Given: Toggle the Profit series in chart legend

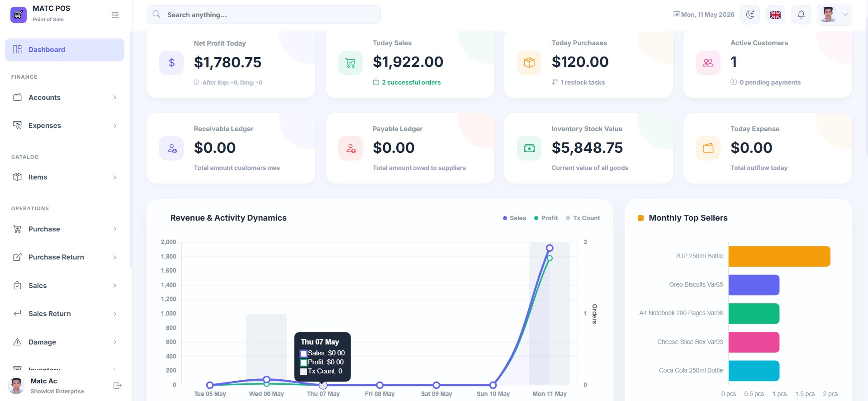Looking at the screenshot, I should [546, 218].
